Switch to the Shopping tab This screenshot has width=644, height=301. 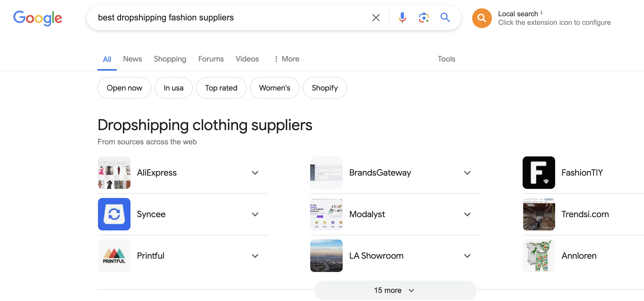[170, 59]
